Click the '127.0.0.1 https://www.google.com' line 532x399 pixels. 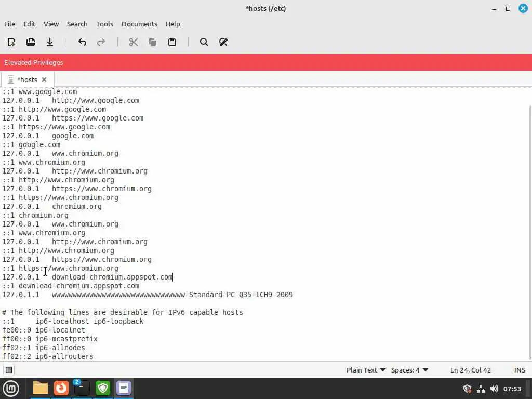tap(73, 118)
